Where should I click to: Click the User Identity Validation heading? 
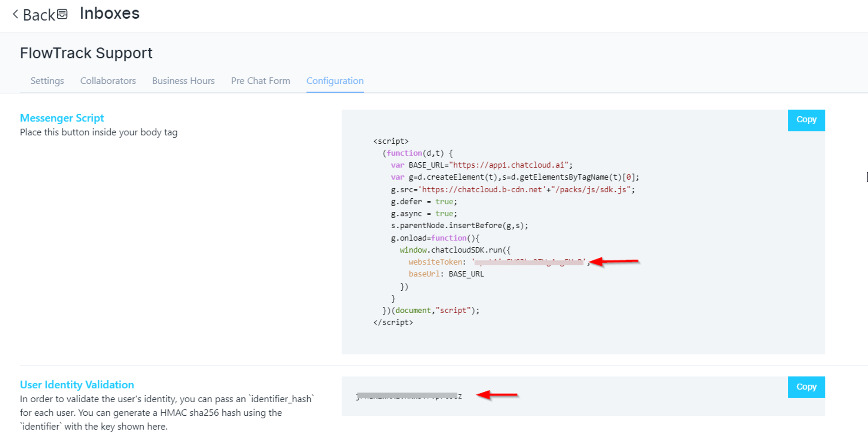tap(77, 384)
